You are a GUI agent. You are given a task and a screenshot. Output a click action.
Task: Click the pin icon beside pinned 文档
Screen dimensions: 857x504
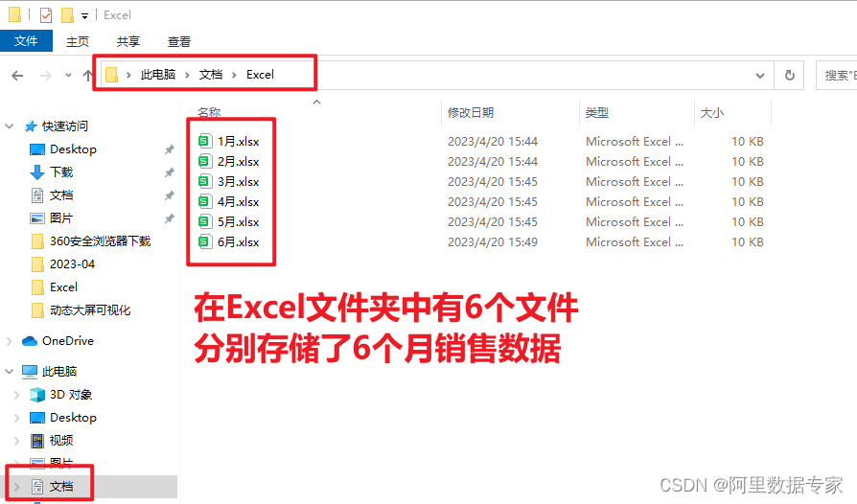click(x=170, y=195)
